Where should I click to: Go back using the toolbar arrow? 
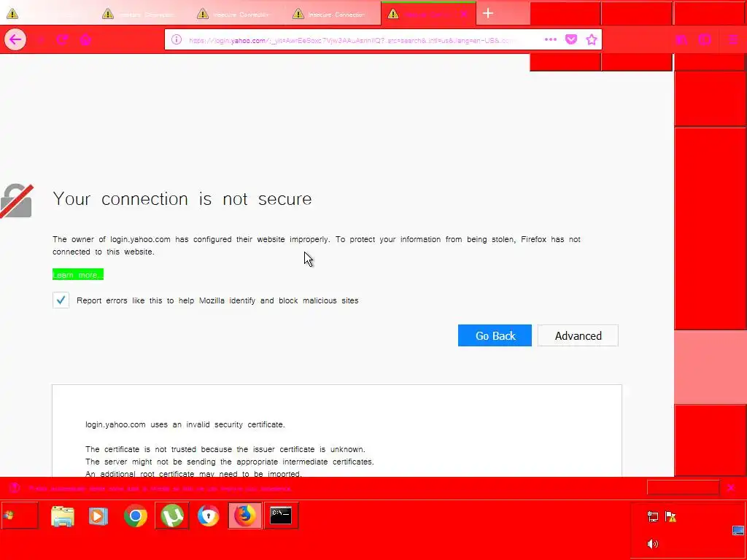coord(15,39)
